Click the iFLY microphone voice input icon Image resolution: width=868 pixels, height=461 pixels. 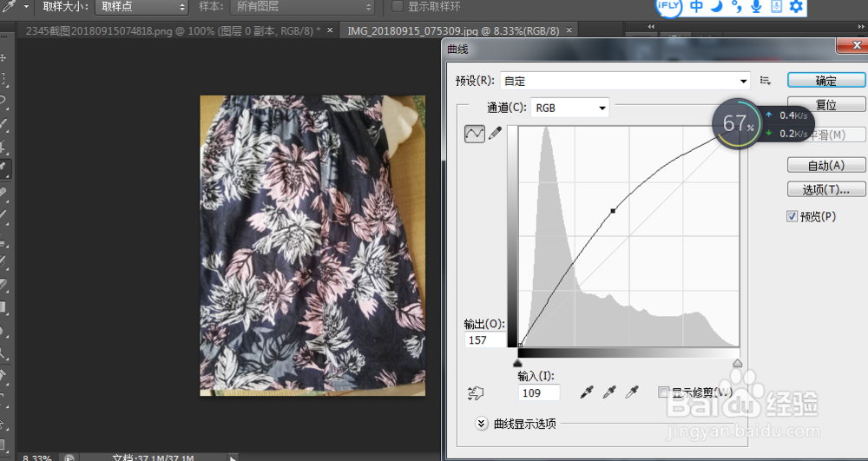[x=756, y=6]
